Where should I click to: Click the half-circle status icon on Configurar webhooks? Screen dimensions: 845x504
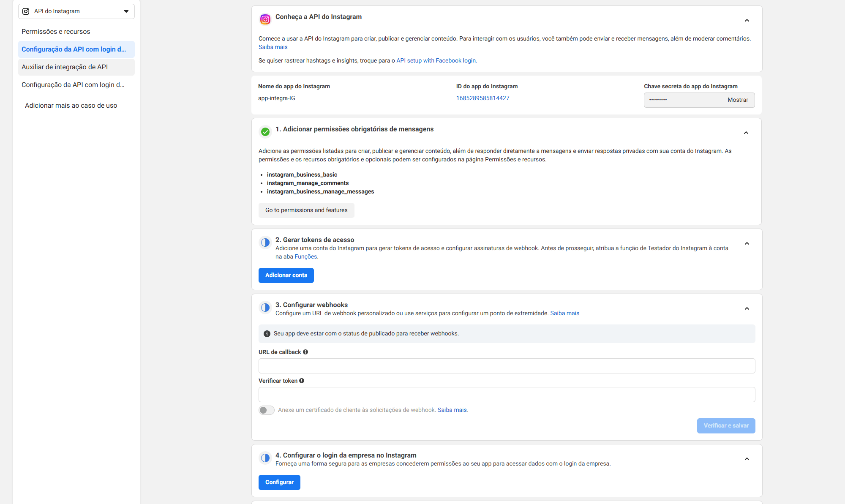(x=265, y=308)
